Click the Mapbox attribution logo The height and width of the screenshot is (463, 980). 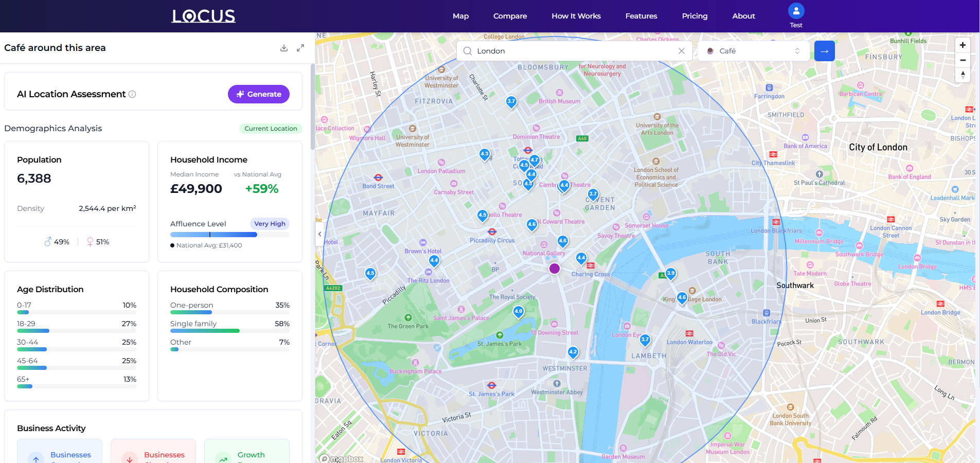click(341, 458)
